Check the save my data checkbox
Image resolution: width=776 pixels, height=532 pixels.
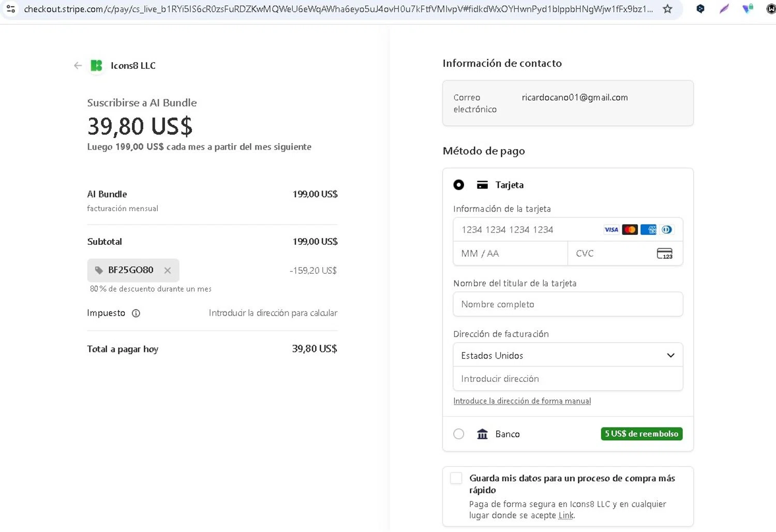456,478
